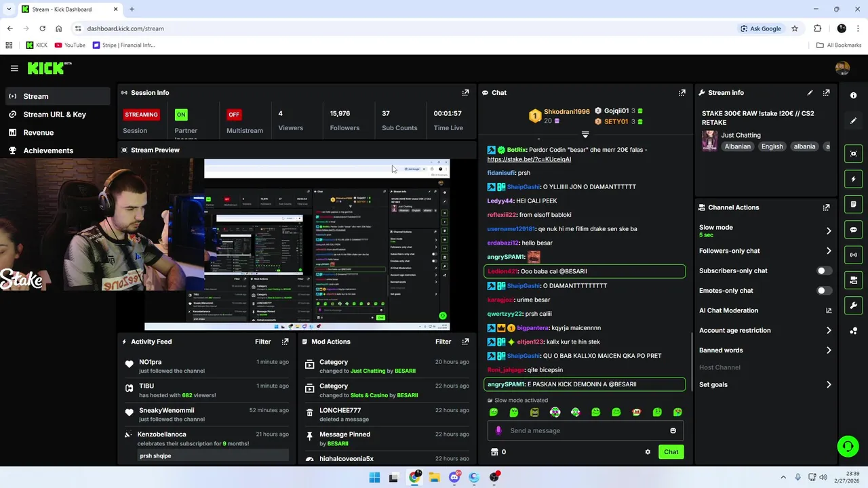
Task: Click the three-dots icon in the right rail
Action: click(x=853, y=331)
